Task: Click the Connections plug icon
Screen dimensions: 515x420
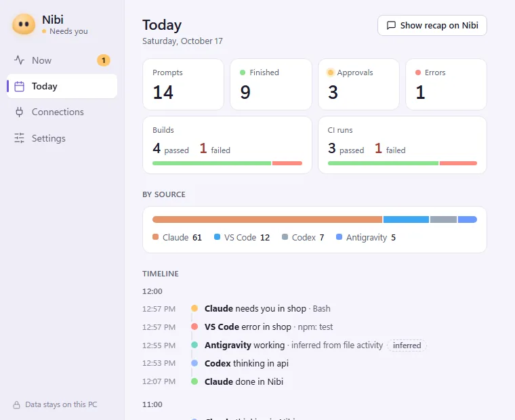Action: (20, 112)
